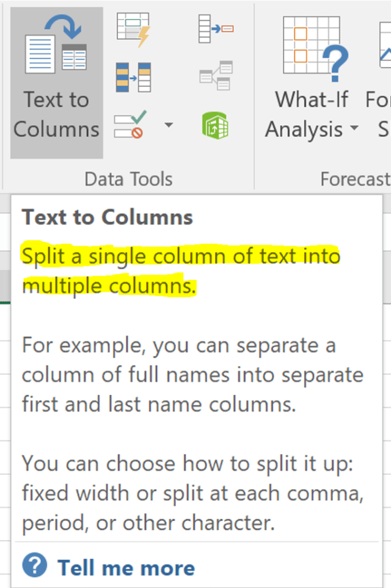Click the Data Tools group label
This screenshot has height=588, width=391.
pyautogui.click(x=128, y=178)
